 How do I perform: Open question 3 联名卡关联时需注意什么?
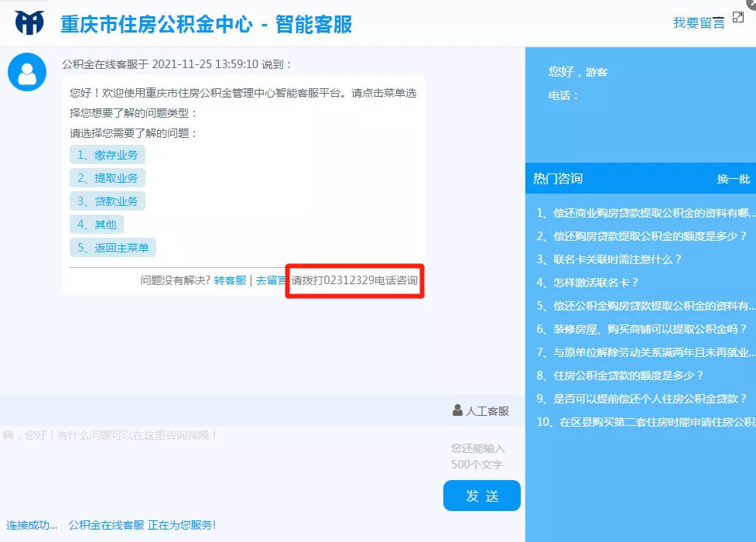point(610,259)
